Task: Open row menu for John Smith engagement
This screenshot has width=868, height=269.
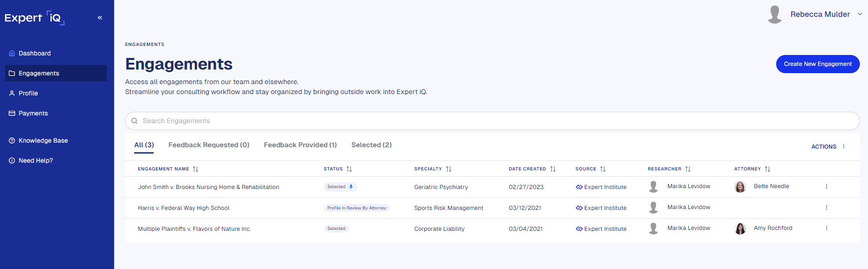Action: pos(826,187)
